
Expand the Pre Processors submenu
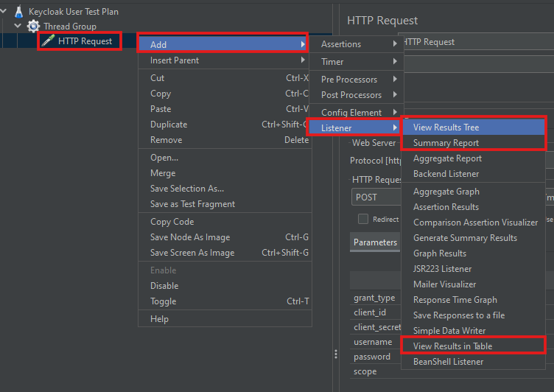357,80
